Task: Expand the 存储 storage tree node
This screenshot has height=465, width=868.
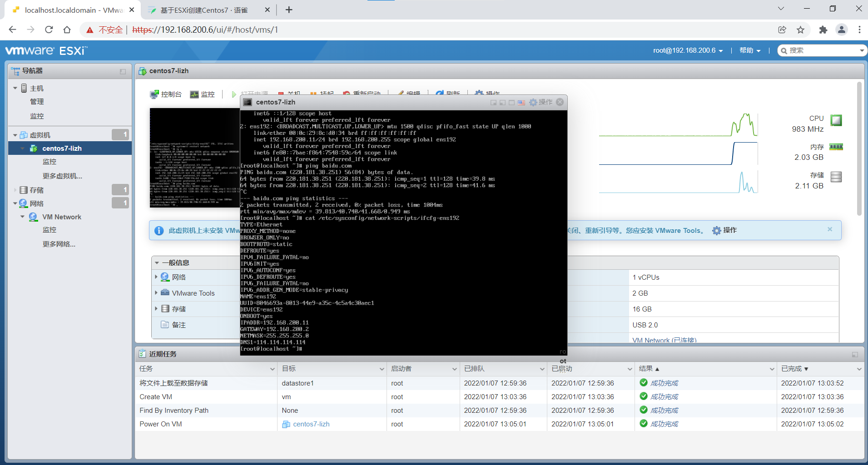Action: pos(15,190)
